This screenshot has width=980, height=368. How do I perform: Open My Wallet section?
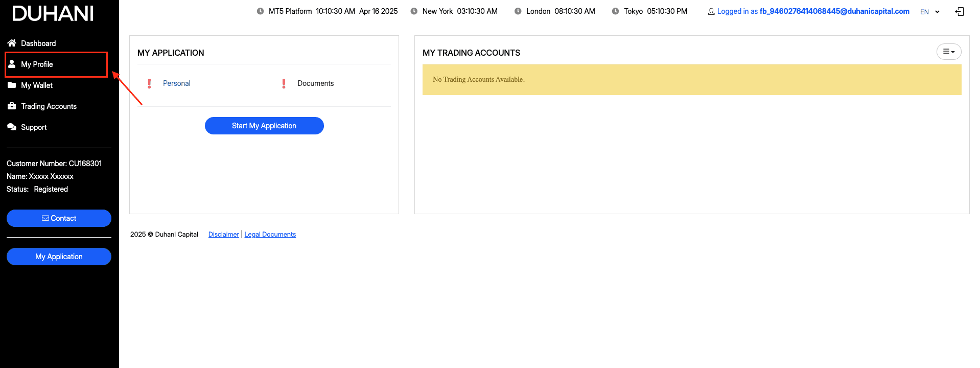coord(37,85)
